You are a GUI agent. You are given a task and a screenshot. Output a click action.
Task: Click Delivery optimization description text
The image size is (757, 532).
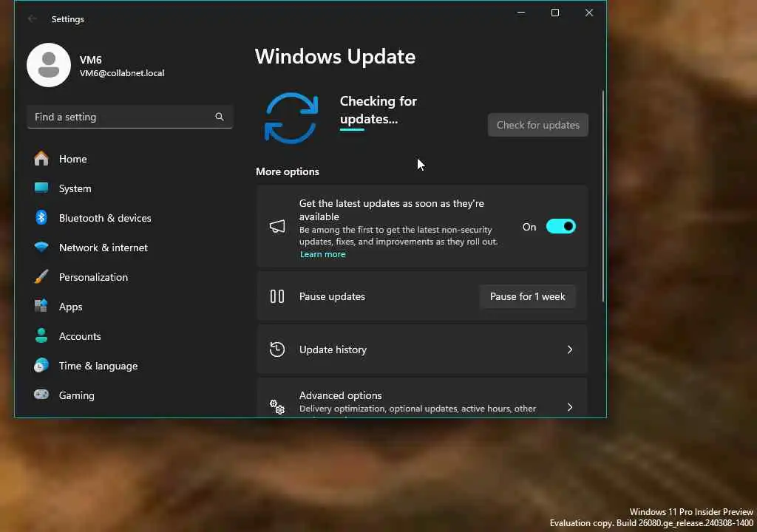tap(418, 409)
